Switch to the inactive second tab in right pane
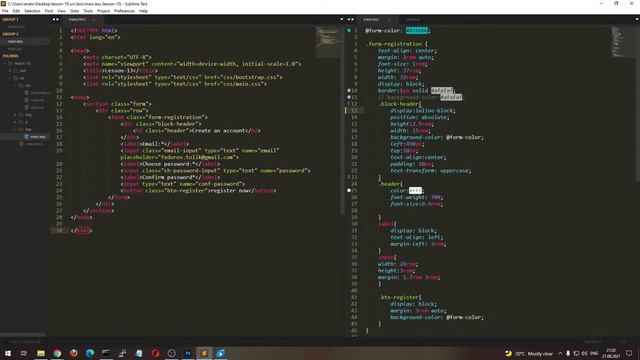This screenshot has height=360, width=640. pyautogui.click(x=413, y=19)
